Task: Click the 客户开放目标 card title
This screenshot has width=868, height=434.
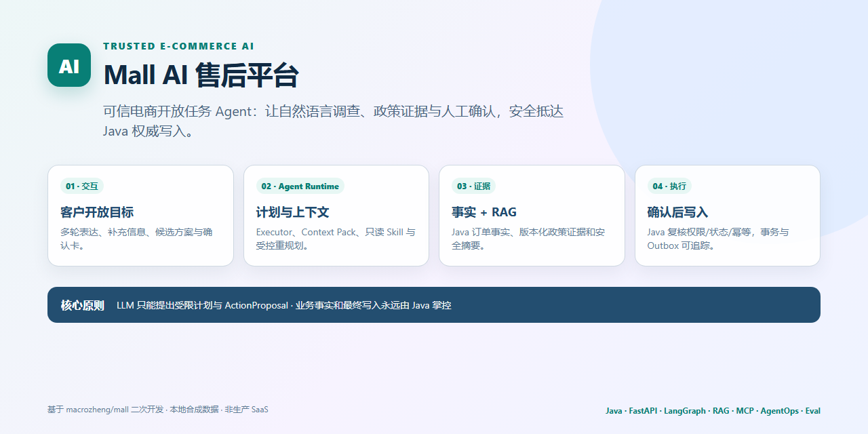Action: (x=97, y=212)
